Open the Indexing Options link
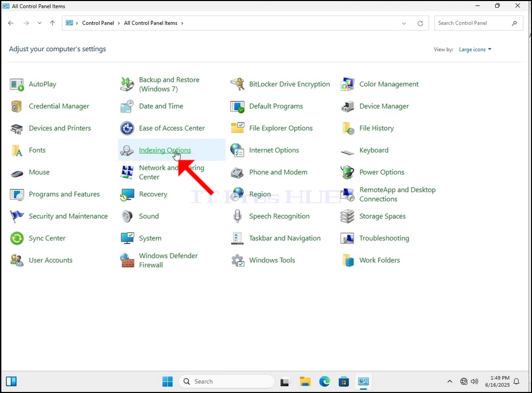The image size is (532, 393). point(165,150)
